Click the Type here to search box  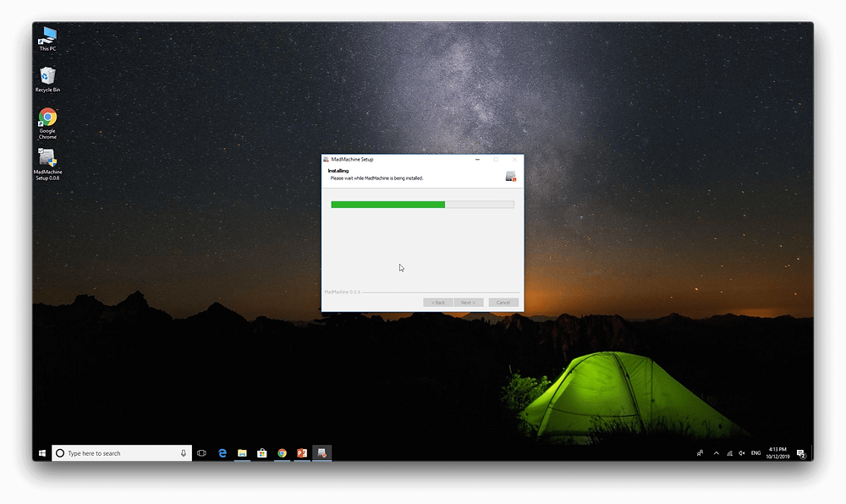click(122, 453)
